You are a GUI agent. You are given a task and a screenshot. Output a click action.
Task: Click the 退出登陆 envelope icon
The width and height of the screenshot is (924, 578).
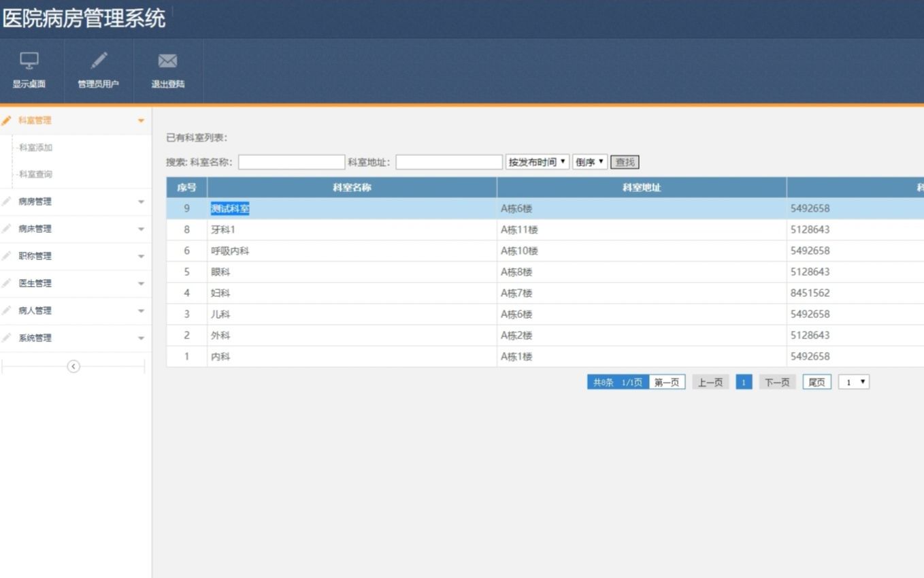167,61
